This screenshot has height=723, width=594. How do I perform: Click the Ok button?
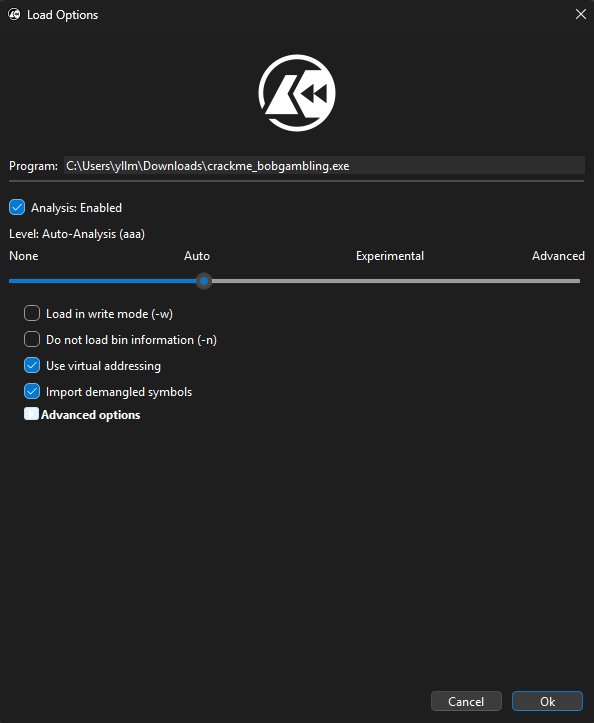[x=547, y=701]
